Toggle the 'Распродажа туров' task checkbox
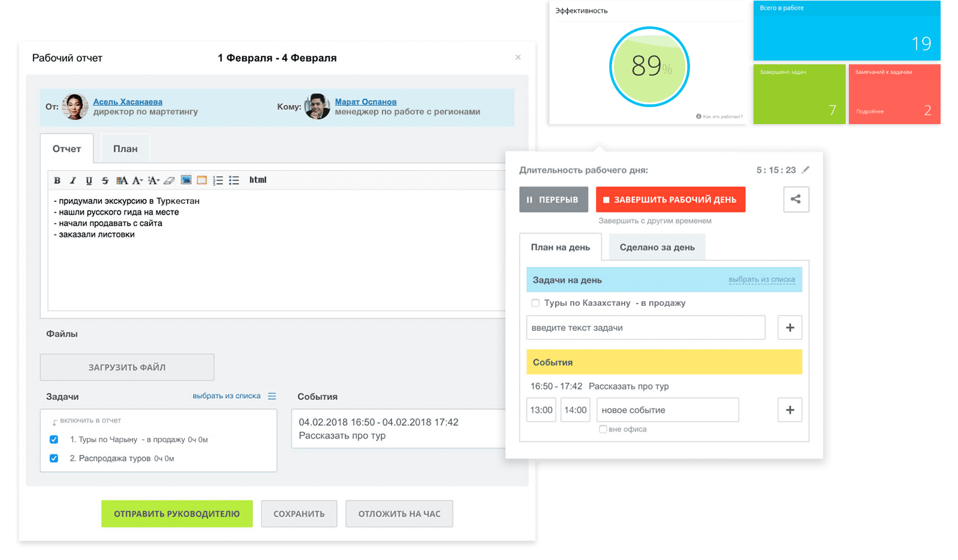This screenshot has height=560, width=958. pos(54,458)
